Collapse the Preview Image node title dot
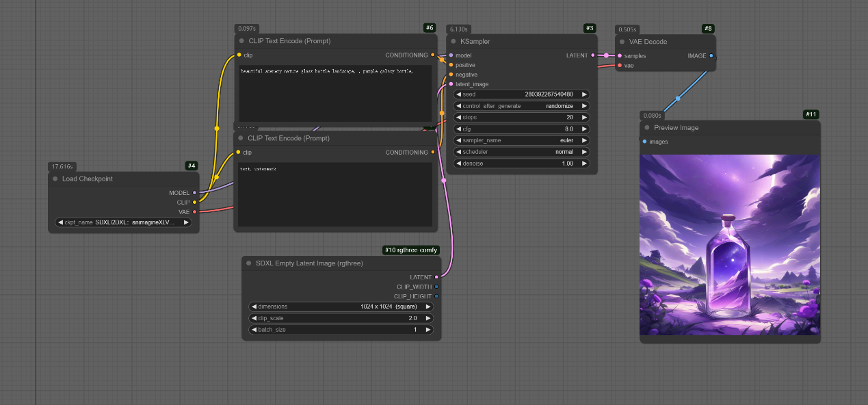 [x=646, y=128]
